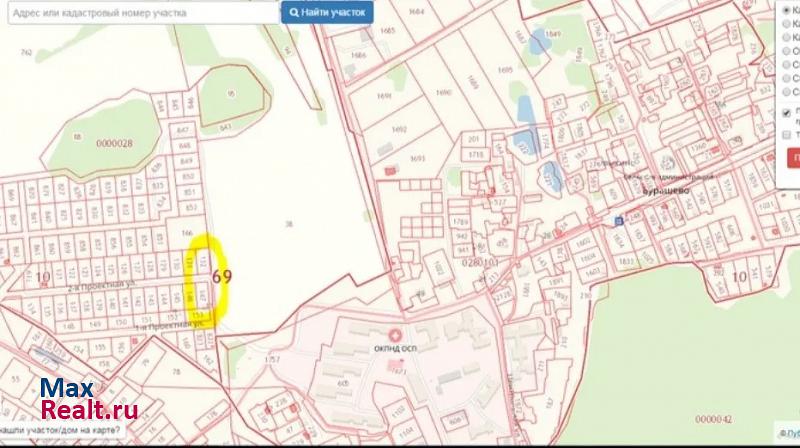Click the MaxRealt.ru watermark logo

coord(88,400)
